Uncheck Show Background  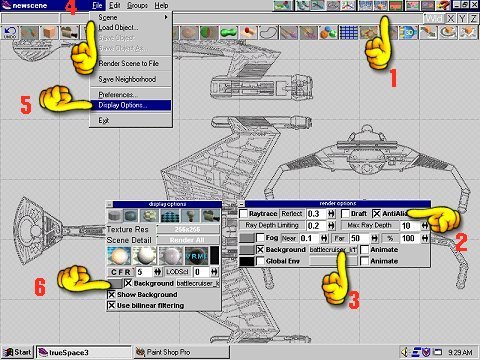click(112, 295)
